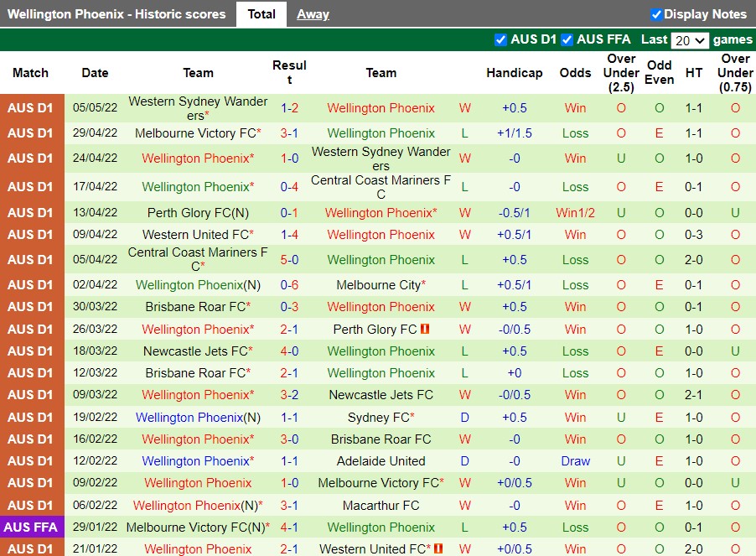Click the 3-1 result against Macarthur FC
The image size is (756, 556).
pyautogui.click(x=289, y=506)
